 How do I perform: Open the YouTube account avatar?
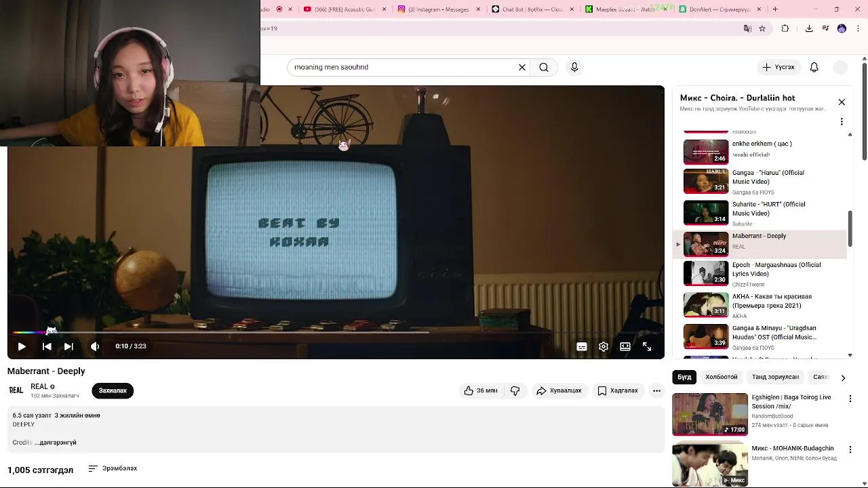[x=840, y=67]
